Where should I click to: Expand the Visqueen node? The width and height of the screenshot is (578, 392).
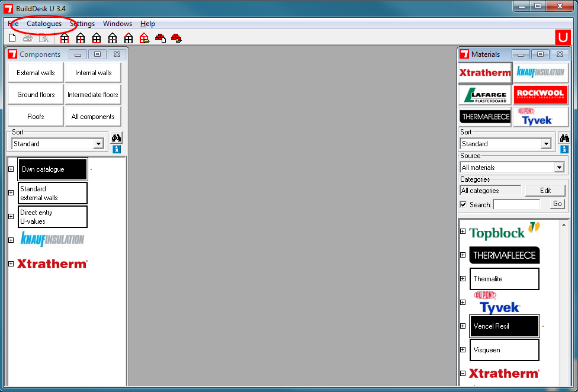coord(463,349)
